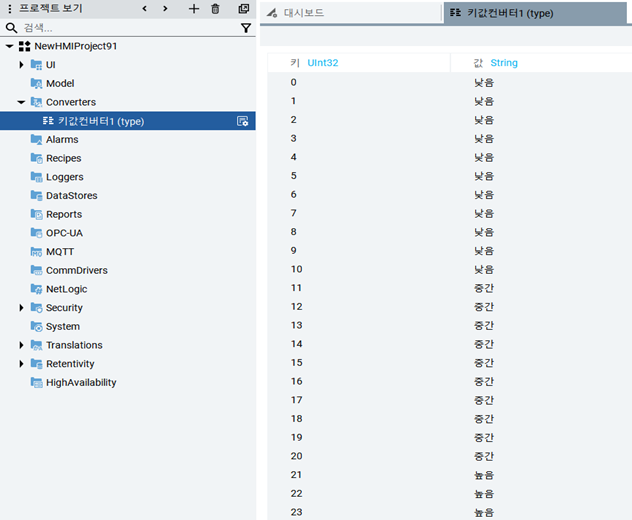Click the Converters folder icon
Image resolution: width=632 pixels, height=520 pixels.
pos(36,102)
